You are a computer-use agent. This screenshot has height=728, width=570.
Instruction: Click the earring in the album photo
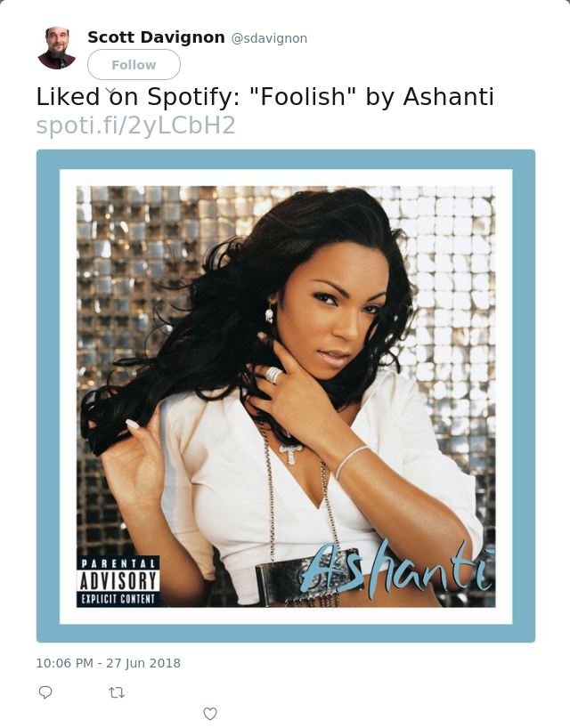click(x=269, y=314)
